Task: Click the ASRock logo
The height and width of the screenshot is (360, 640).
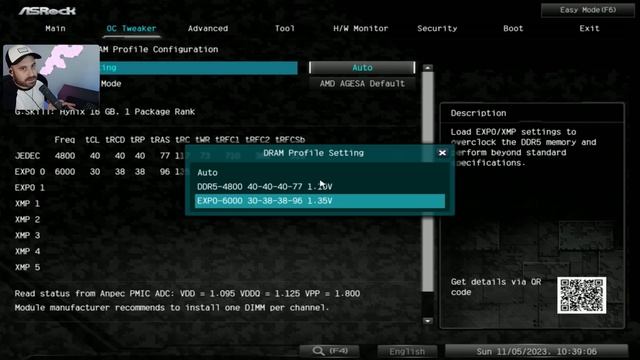Action: [47, 11]
